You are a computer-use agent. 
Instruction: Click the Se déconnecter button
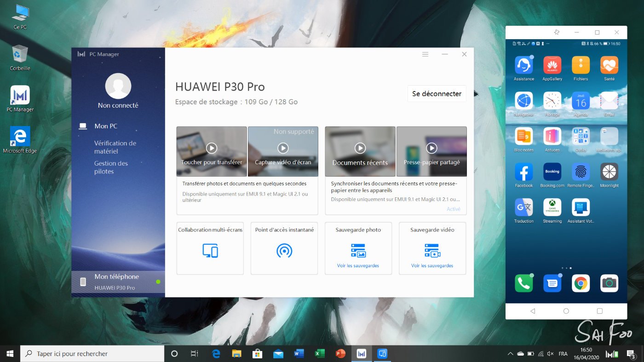click(x=437, y=94)
